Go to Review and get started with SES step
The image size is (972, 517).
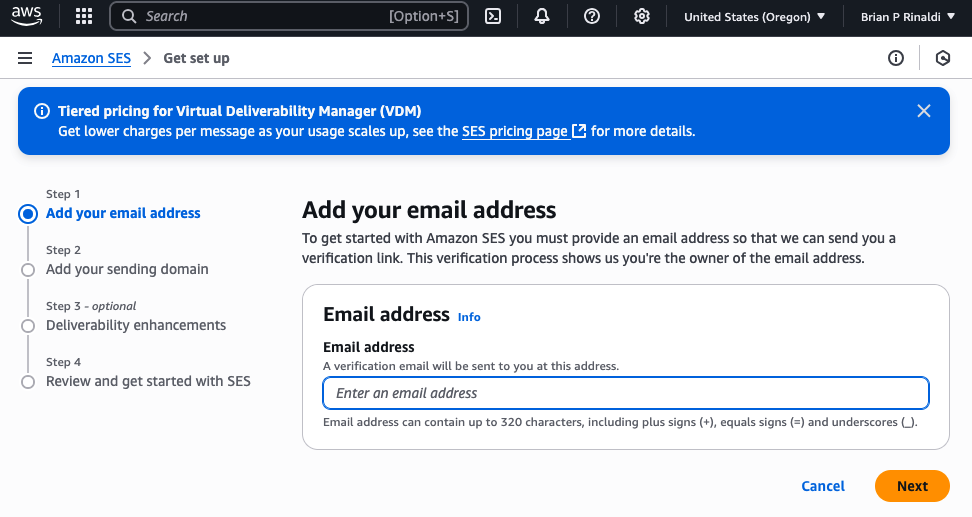(x=148, y=381)
